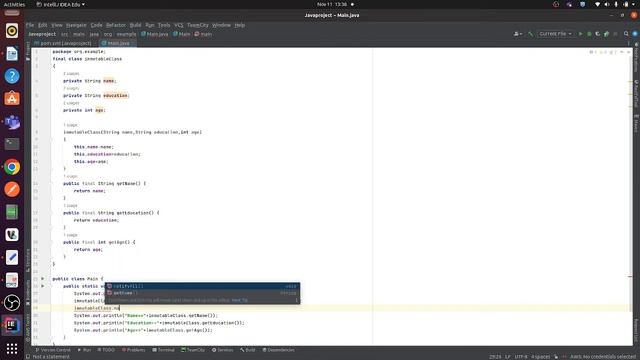
Task: Click Javaproject breadcrumb in navigation bar
Action: coord(42,34)
